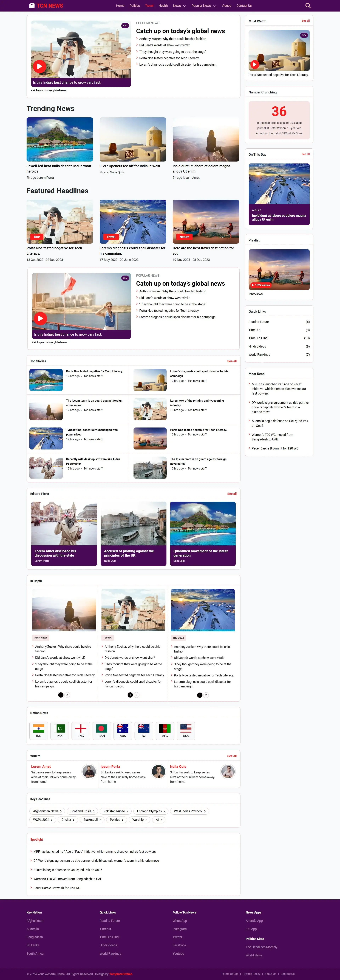The width and height of the screenshot is (340, 980).
Task: Open the News dropdown menu
Action: [x=179, y=6]
